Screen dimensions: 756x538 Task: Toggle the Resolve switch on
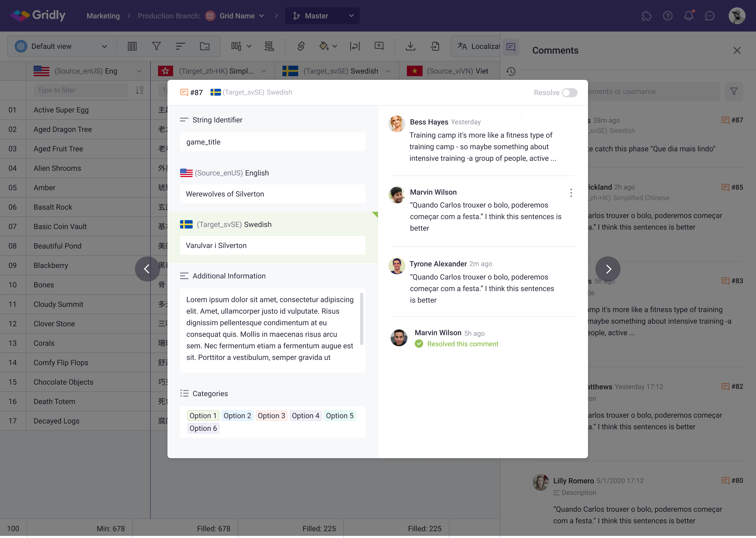click(x=569, y=93)
